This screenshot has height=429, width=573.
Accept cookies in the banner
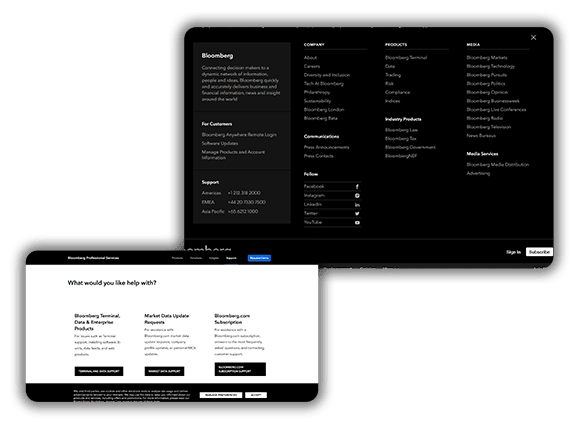pos(256,395)
